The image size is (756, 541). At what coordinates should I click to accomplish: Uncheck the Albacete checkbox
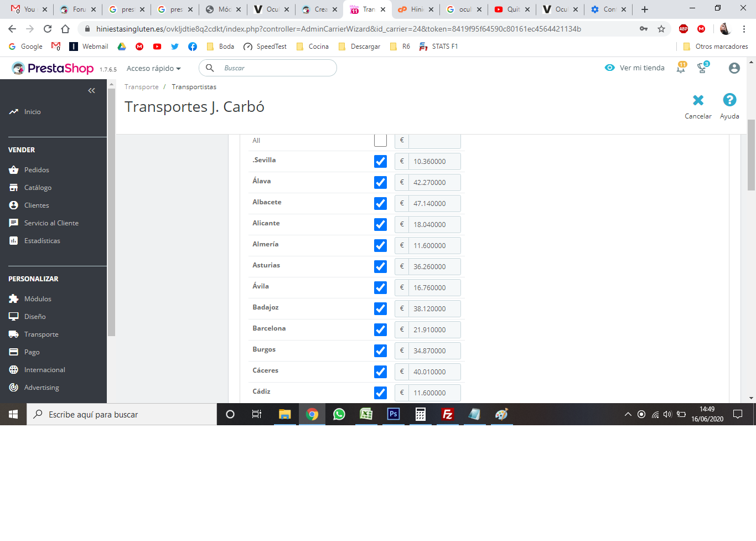click(x=380, y=203)
